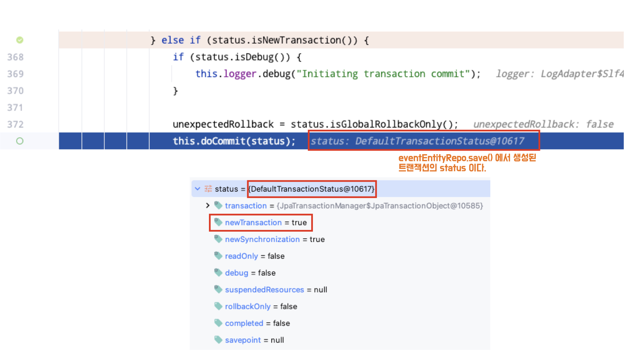Click line number 368 in gutter
This screenshot has width=644, height=362.
point(15,57)
